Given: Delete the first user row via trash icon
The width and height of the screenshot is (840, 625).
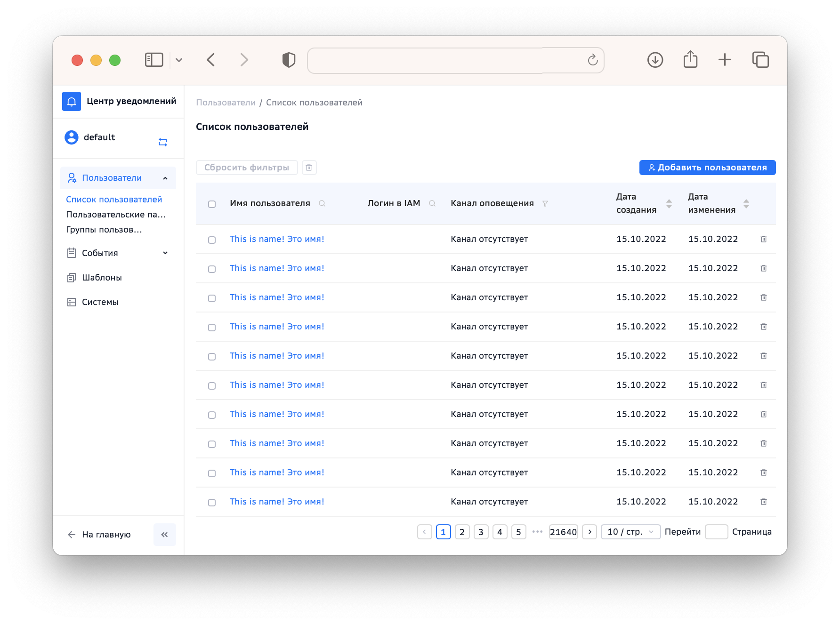Looking at the screenshot, I should [764, 239].
